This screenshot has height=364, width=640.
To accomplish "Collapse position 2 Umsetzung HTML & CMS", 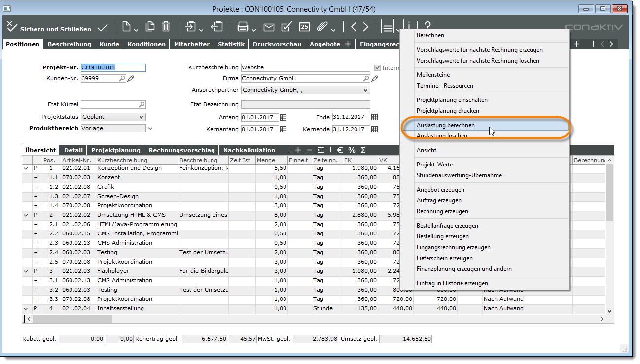I will pos(26,215).
